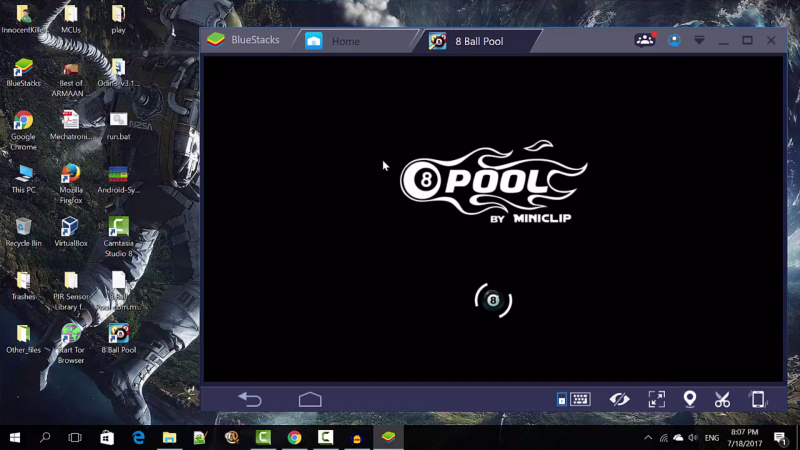Open Chrome from the taskbar

point(294,438)
